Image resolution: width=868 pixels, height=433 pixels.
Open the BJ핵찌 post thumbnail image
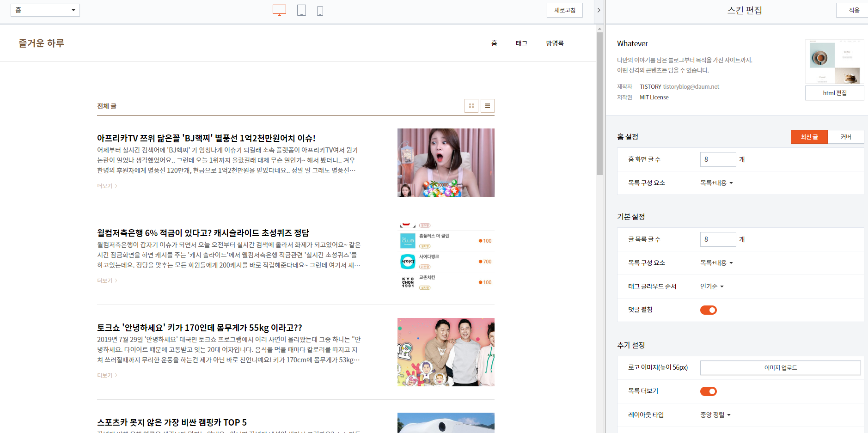coord(446,163)
